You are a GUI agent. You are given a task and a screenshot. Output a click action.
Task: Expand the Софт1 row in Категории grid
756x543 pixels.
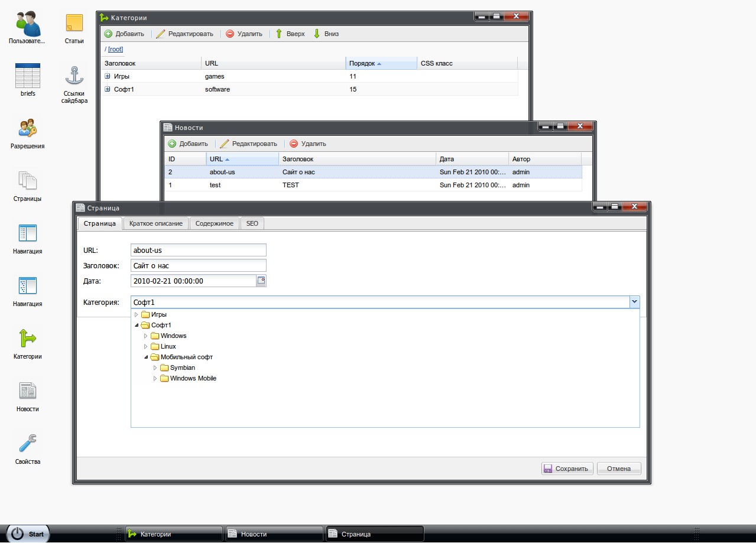108,89
